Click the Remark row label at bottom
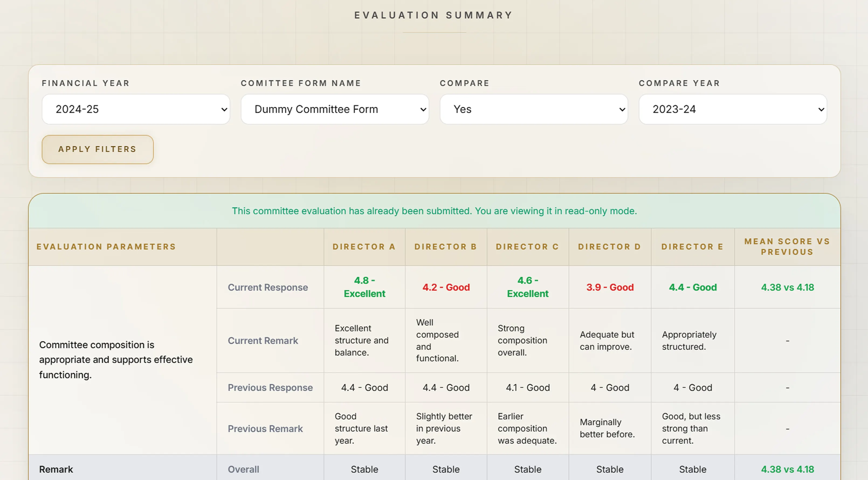Viewport: 868px width, 480px height. [56, 469]
